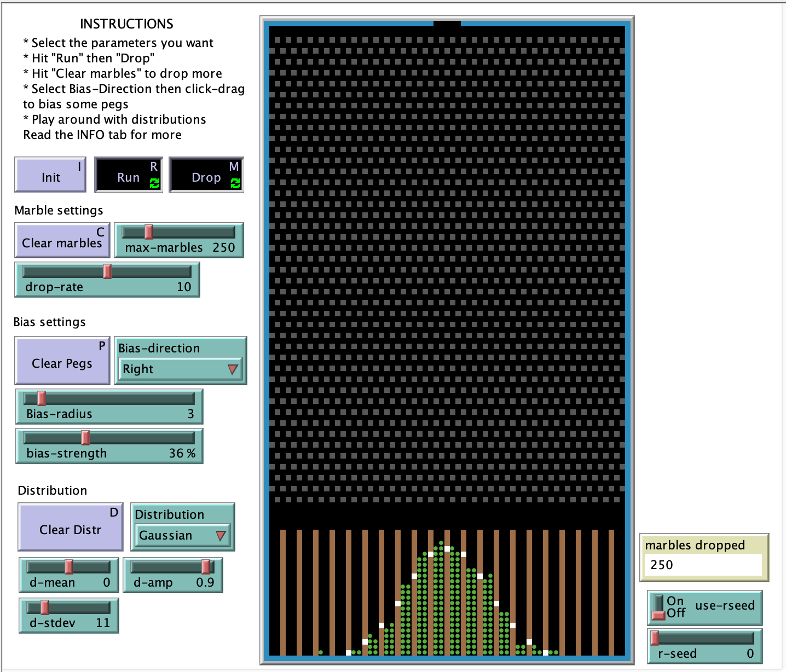Click the Init button
The image size is (786, 672).
pyautogui.click(x=50, y=175)
